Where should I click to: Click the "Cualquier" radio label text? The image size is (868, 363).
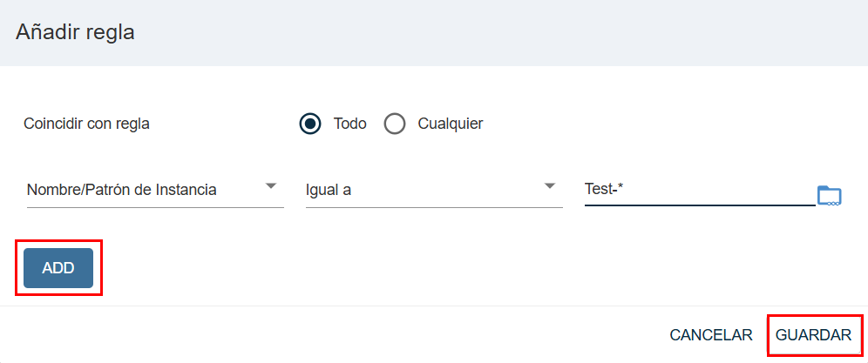(450, 124)
